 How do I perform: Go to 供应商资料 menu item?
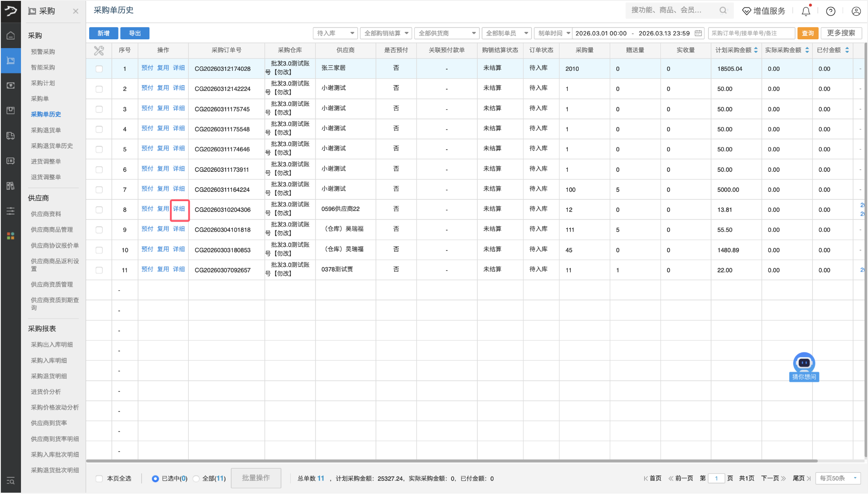[46, 214]
